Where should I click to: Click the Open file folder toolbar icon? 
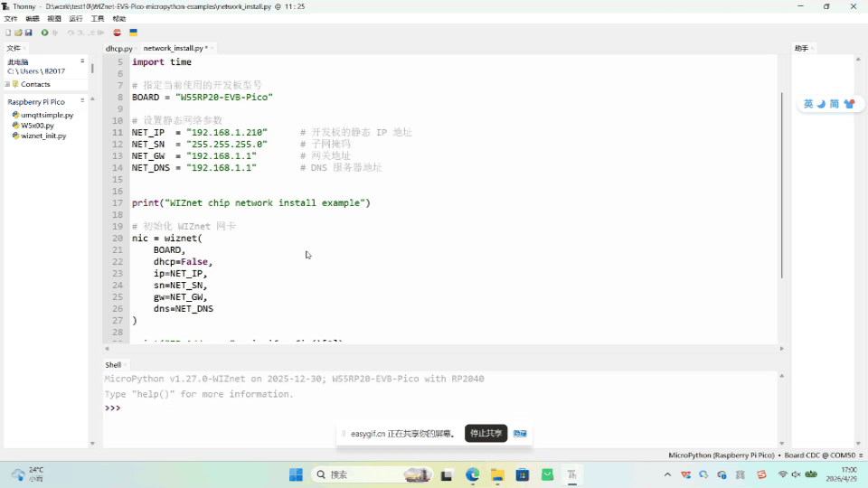pos(18,33)
